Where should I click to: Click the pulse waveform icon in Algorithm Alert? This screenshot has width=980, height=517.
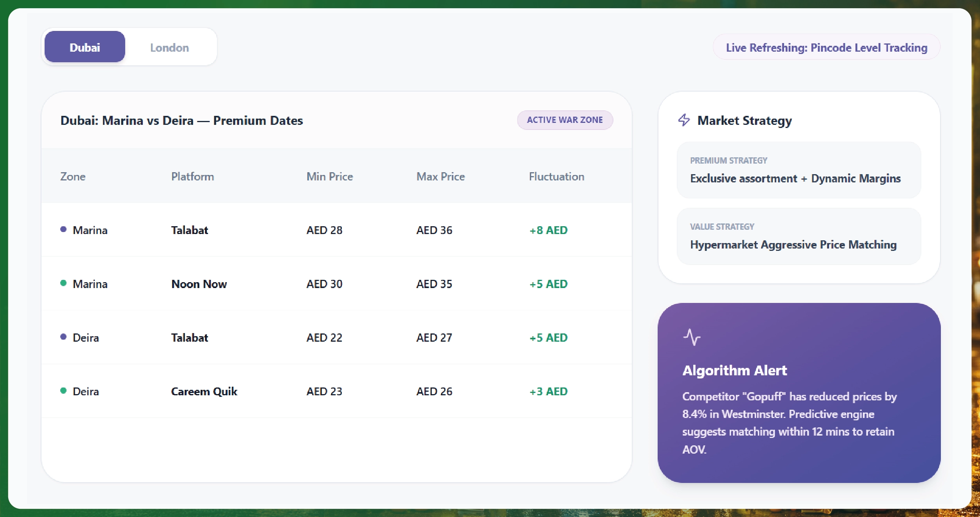coord(692,337)
